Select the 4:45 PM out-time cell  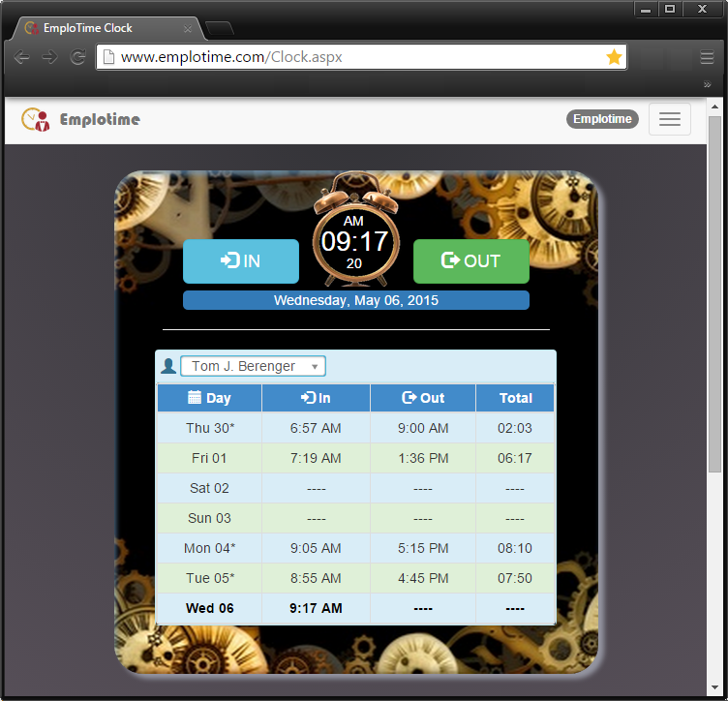pos(423,578)
